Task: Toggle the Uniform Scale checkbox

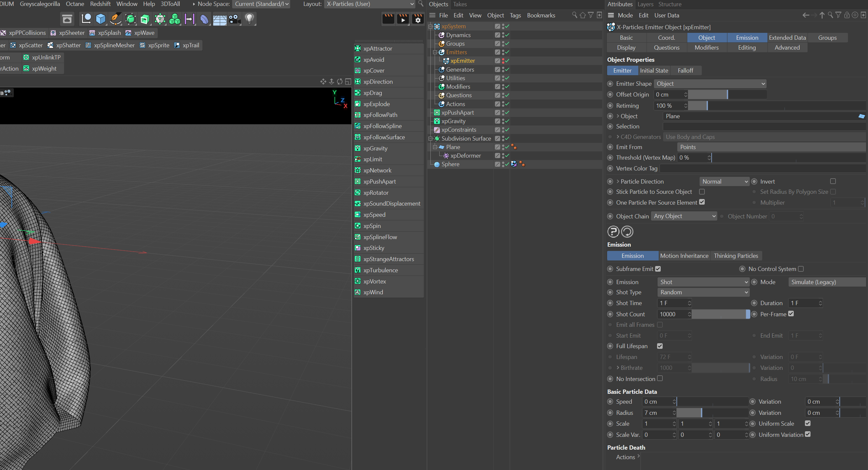Action: tap(808, 423)
